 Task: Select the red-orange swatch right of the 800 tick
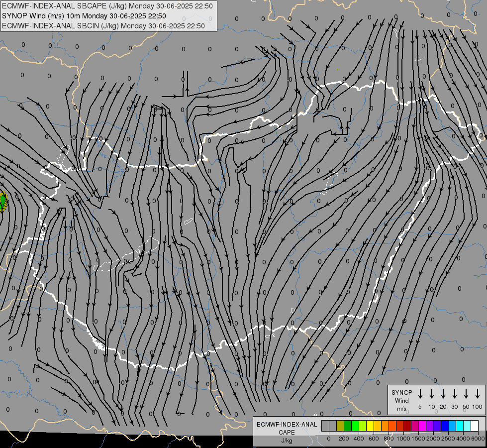pos(392,426)
